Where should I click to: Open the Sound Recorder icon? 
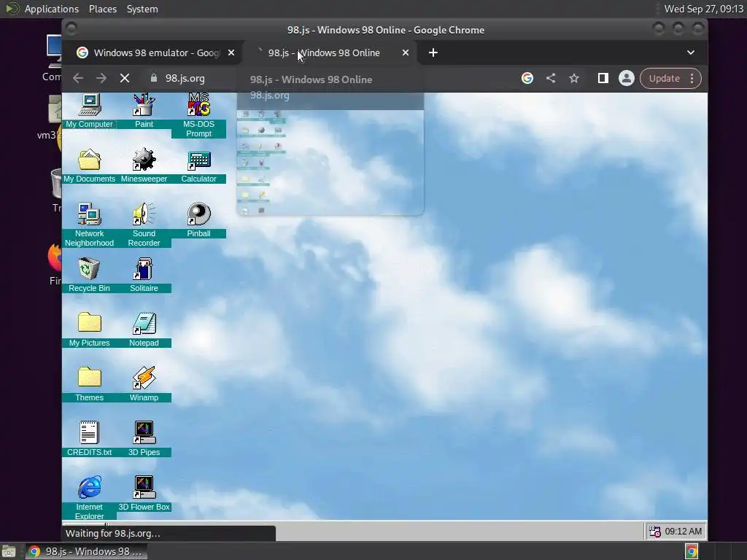point(144,225)
